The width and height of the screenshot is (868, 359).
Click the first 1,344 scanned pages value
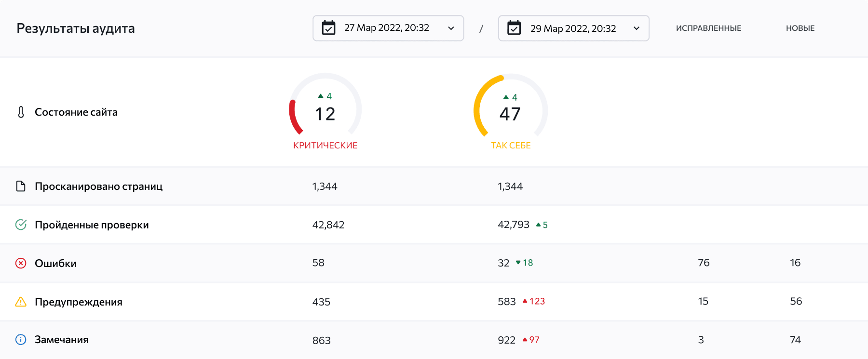tap(325, 186)
